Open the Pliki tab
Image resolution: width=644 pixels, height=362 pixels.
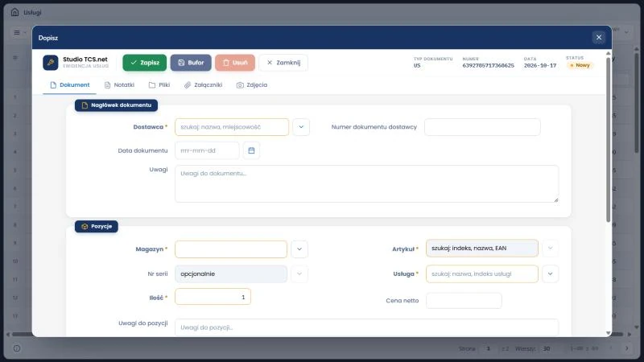[x=159, y=85]
